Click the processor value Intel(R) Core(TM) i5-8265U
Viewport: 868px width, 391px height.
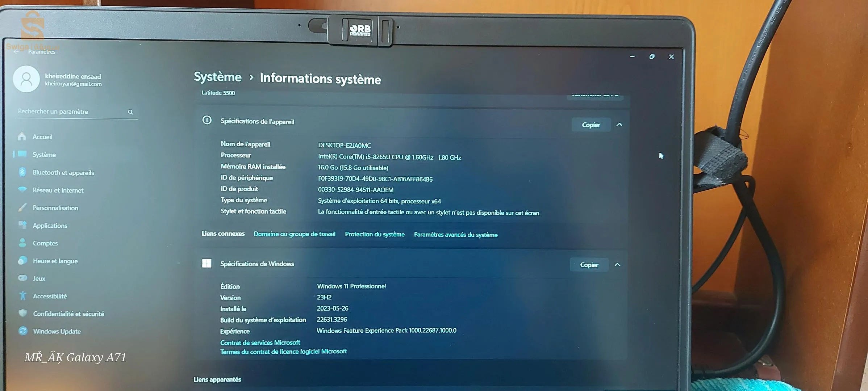tap(389, 157)
